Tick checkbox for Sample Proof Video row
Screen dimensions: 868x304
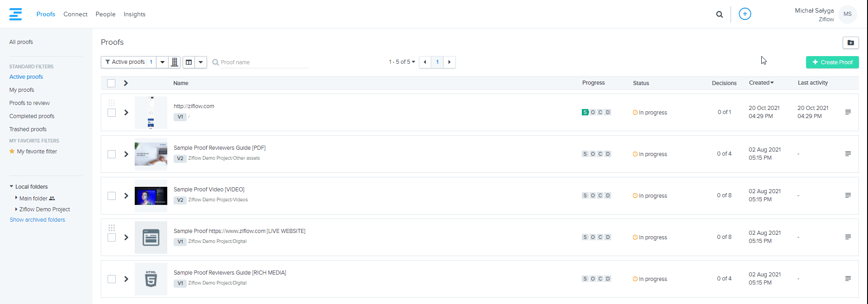click(112, 196)
